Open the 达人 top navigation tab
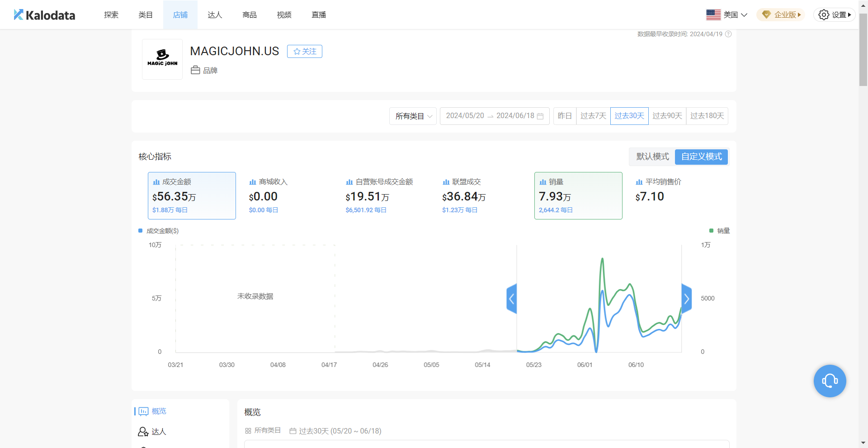The width and height of the screenshot is (868, 448). pos(215,15)
